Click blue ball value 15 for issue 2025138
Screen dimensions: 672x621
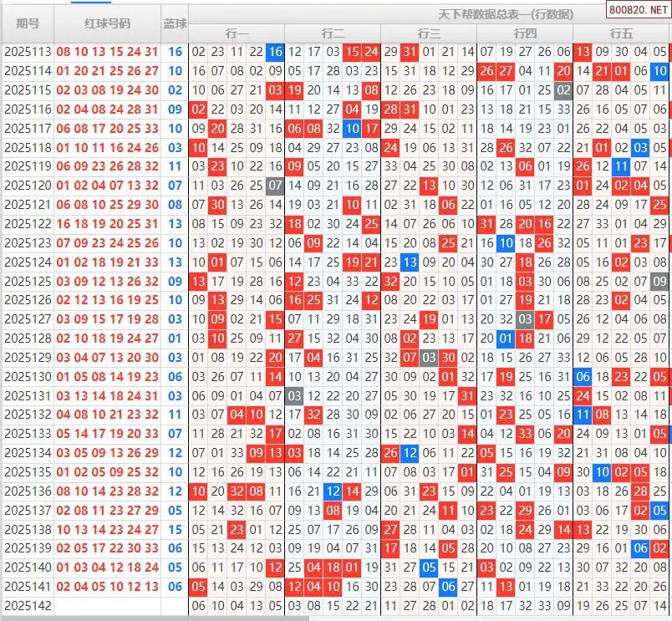click(x=175, y=530)
